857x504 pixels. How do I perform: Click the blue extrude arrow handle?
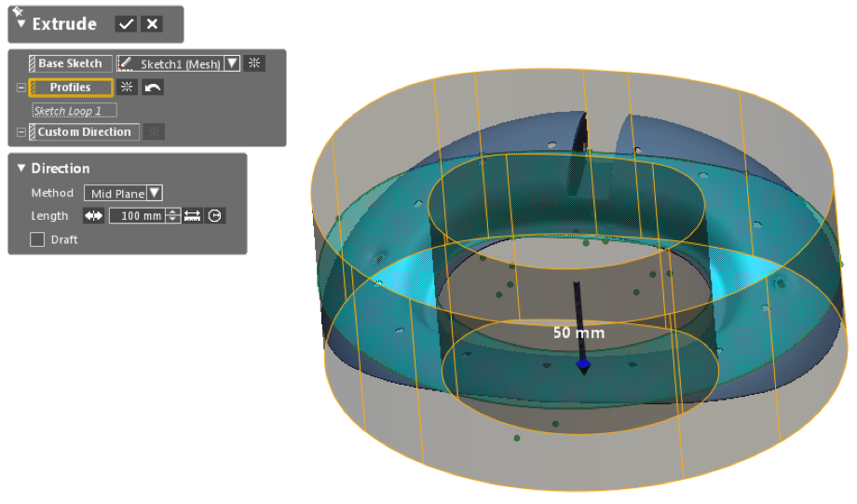[583, 364]
